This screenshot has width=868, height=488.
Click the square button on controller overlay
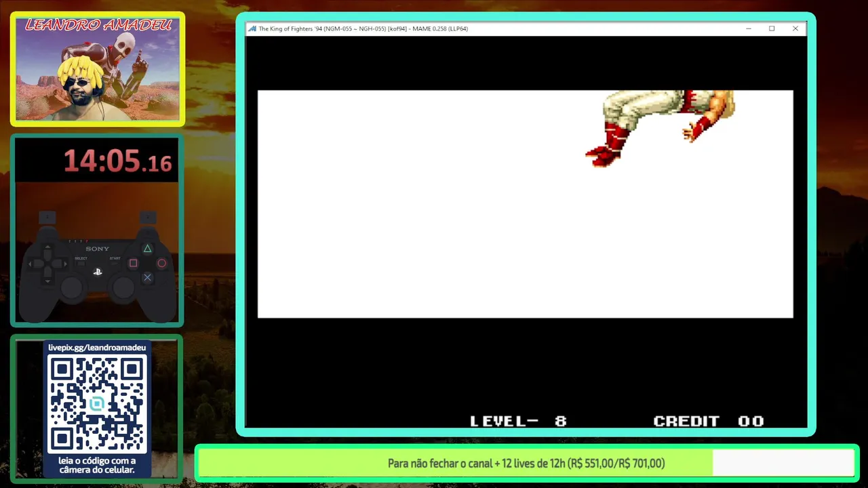(133, 263)
